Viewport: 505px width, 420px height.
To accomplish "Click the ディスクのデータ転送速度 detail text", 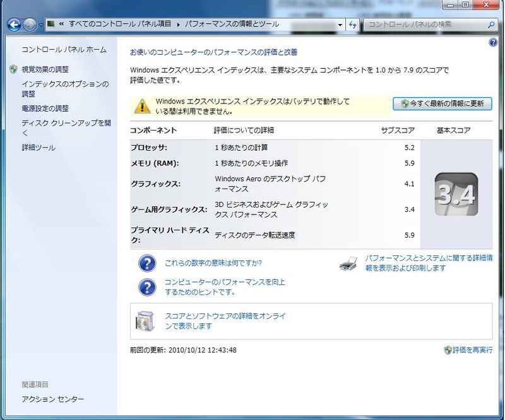I will coord(255,235).
